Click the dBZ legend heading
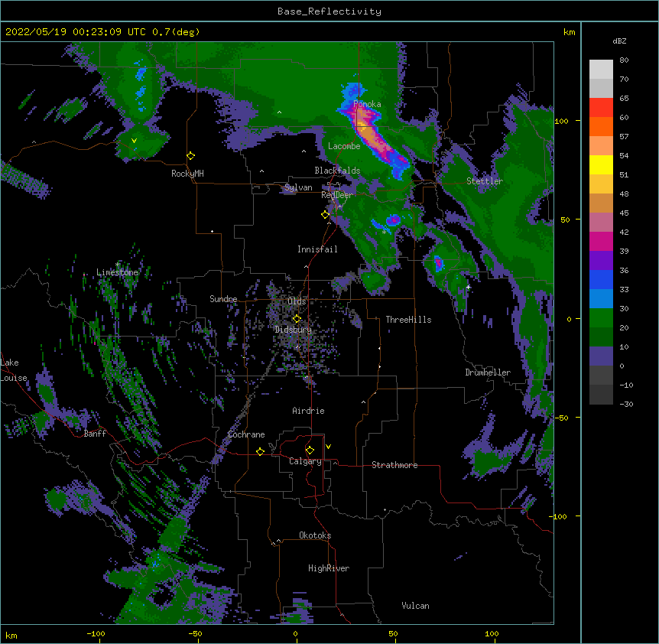The width and height of the screenshot is (659, 644). (x=619, y=41)
